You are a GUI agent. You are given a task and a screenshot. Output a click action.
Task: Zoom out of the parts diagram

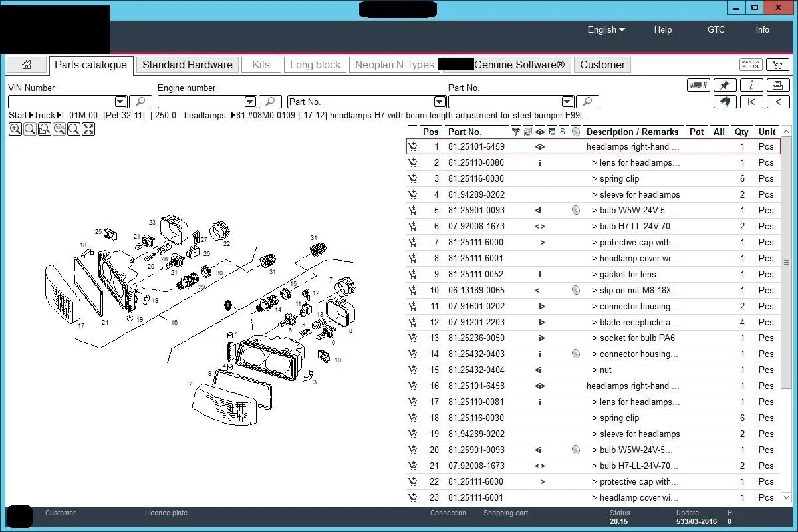(29, 129)
